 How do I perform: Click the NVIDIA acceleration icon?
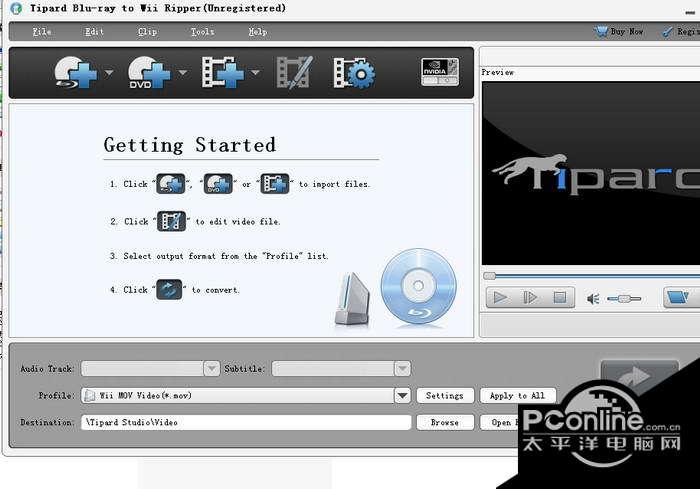440,71
